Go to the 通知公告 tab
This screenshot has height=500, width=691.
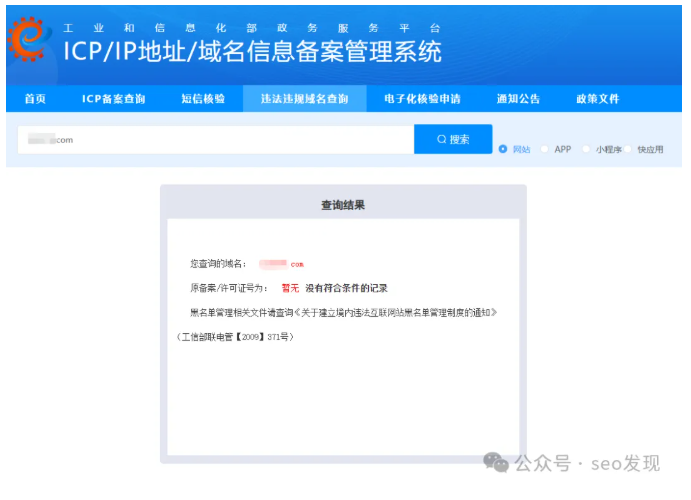[x=518, y=99]
